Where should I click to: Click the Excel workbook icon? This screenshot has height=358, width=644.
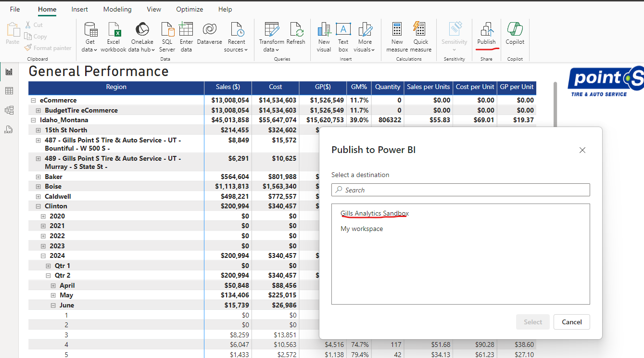point(114,30)
